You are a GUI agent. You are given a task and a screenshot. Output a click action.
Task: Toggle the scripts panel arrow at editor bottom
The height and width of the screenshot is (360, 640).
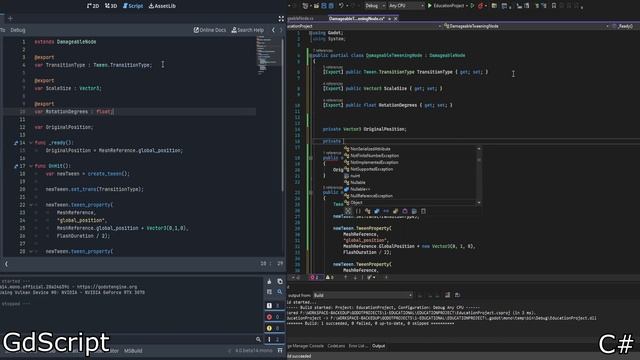(x=6, y=264)
